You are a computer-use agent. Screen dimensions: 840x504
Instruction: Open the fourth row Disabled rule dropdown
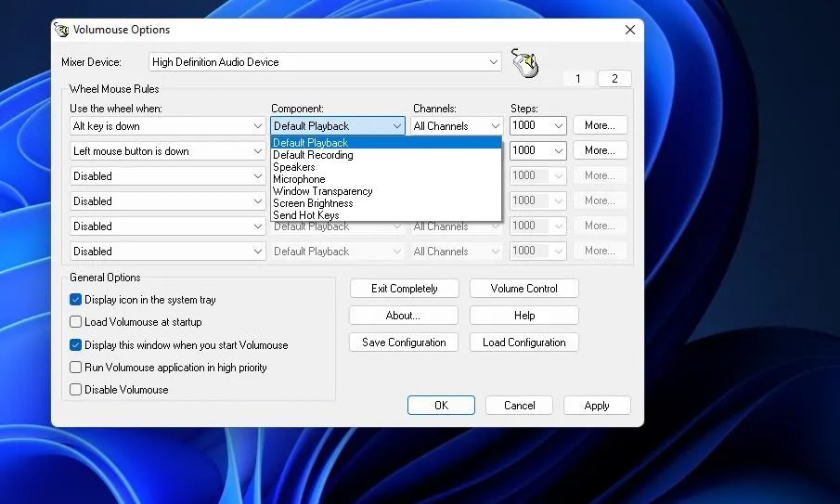(x=168, y=201)
